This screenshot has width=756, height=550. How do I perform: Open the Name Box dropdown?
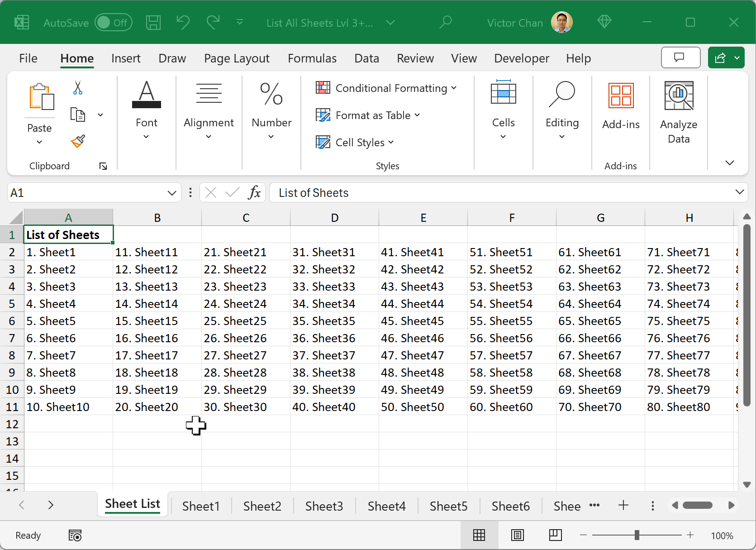[x=171, y=192]
